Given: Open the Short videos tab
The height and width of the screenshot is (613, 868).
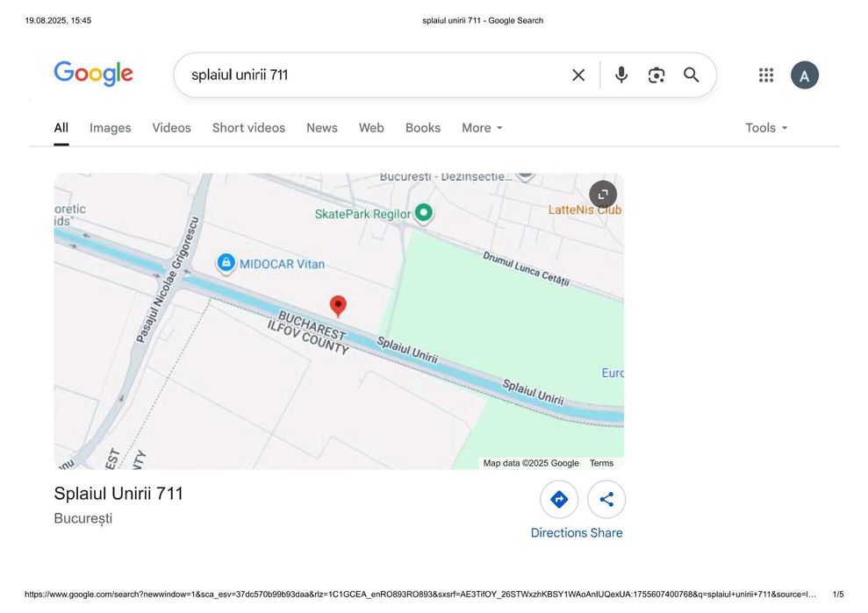Looking at the screenshot, I should tap(248, 128).
